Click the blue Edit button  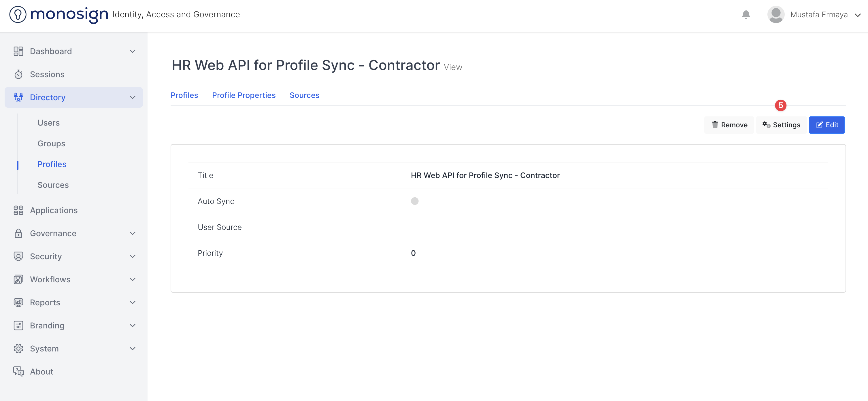(x=827, y=125)
